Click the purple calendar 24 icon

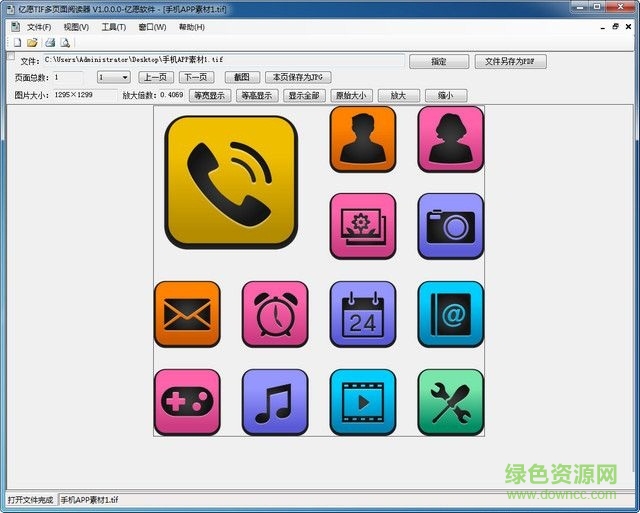[363, 314]
